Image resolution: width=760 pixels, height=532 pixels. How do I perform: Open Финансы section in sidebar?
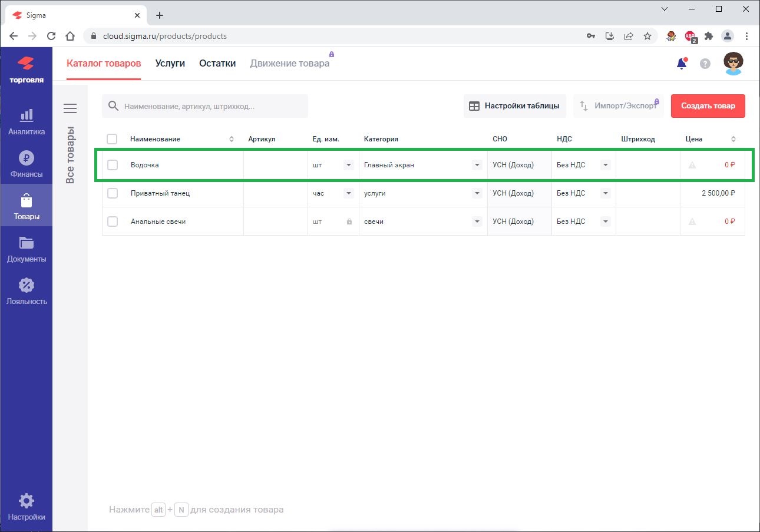tap(27, 163)
